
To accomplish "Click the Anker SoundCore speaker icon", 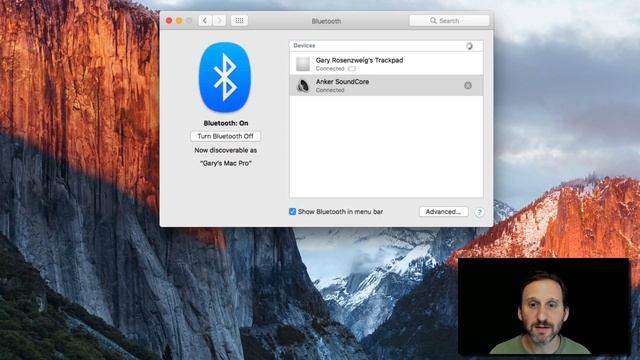I will 303,86.
